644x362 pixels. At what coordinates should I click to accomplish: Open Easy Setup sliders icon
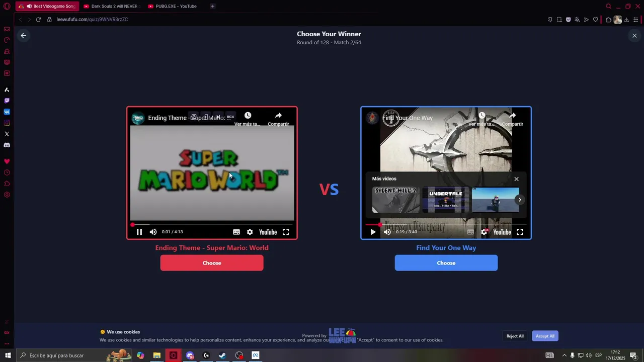[x=636, y=20]
